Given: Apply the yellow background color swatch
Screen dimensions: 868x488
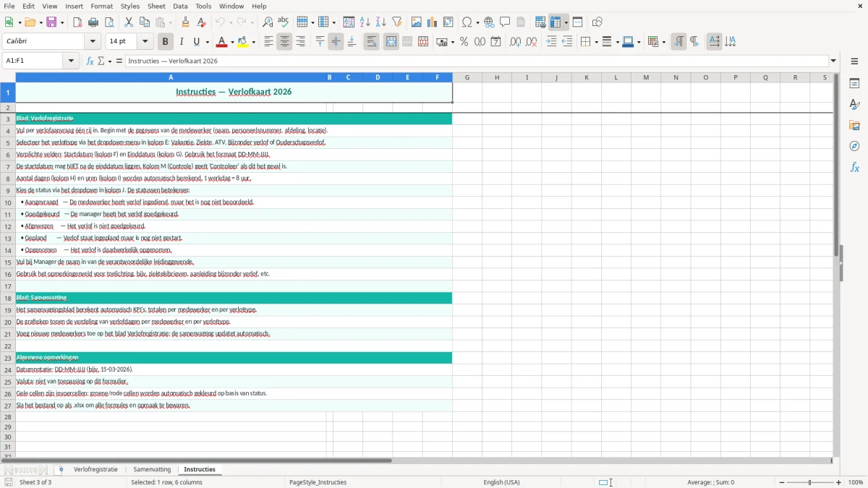Looking at the screenshot, I should (243, 42).
